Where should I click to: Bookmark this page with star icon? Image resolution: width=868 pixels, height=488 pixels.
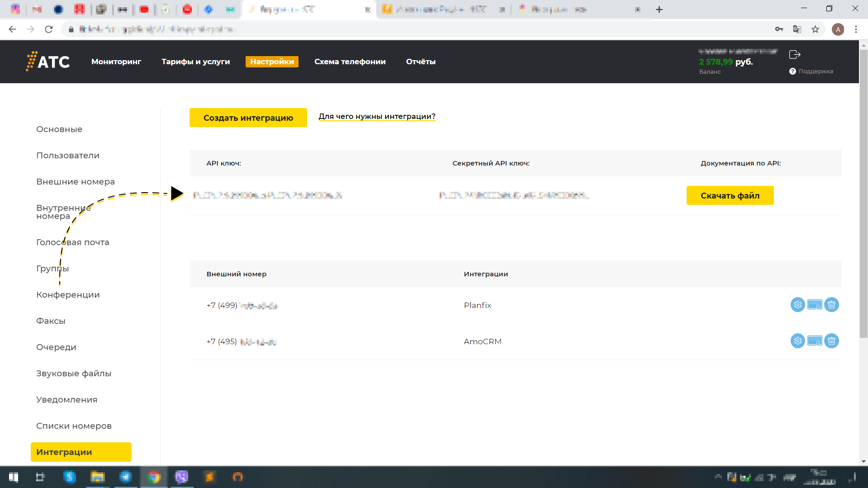[x=815, y=29]
